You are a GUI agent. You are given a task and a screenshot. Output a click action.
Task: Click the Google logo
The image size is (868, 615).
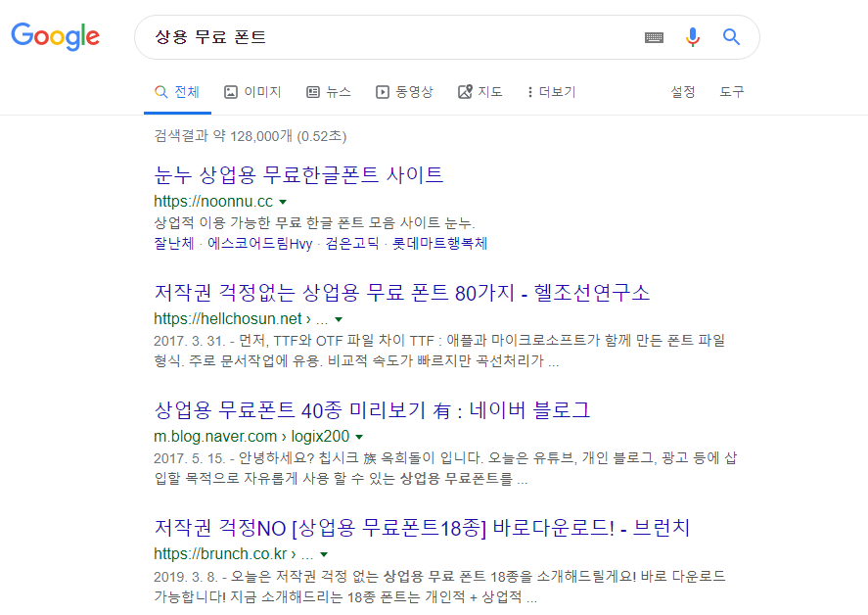[56, 36]
